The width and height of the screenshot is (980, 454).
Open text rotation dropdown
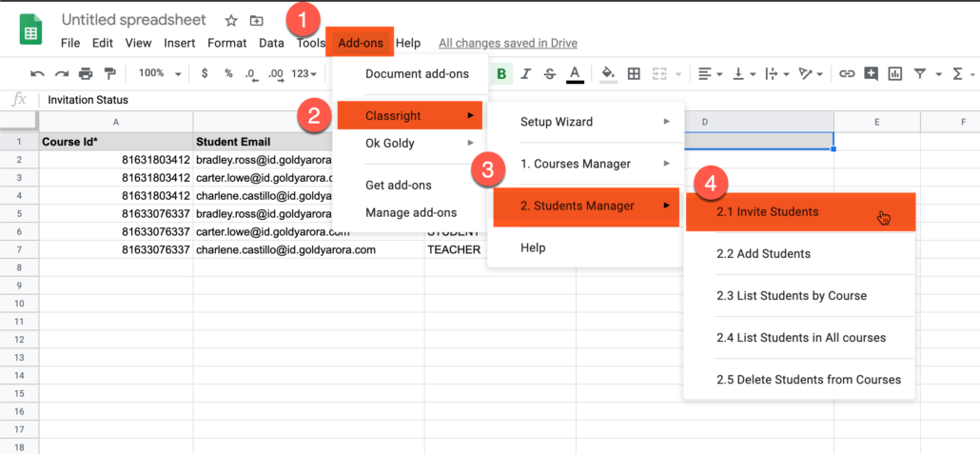(812, 74)
